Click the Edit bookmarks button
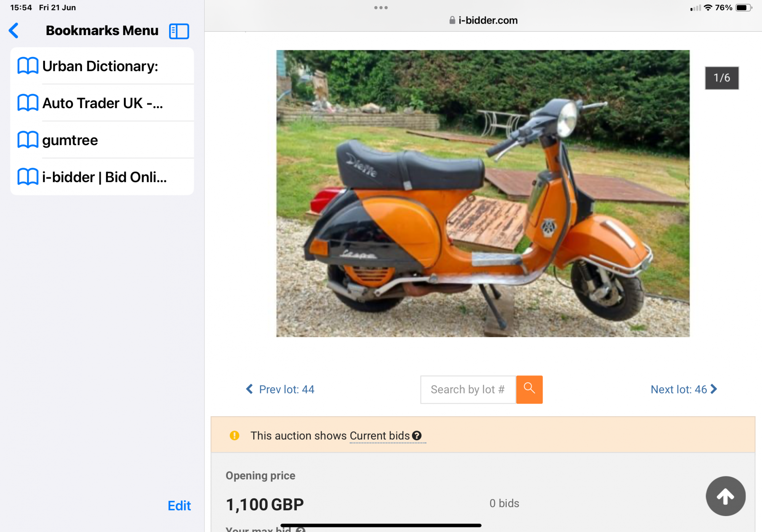This screenshot has width=762, height=532. point(179,506)
